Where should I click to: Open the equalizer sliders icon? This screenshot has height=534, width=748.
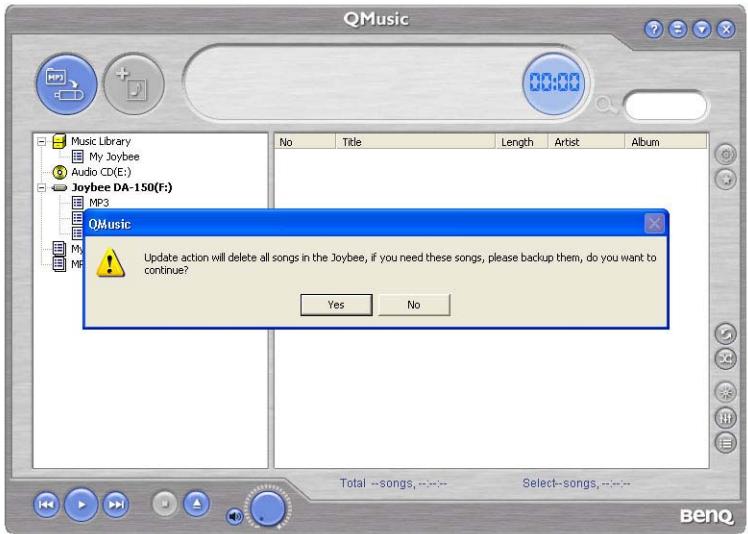pos(726,418)
